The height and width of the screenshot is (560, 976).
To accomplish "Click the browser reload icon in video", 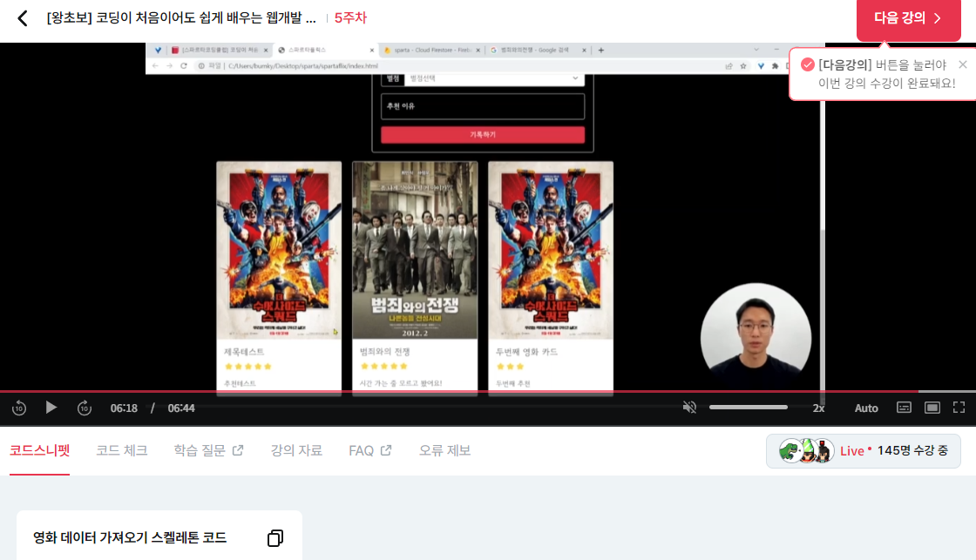I will point(184,66).
